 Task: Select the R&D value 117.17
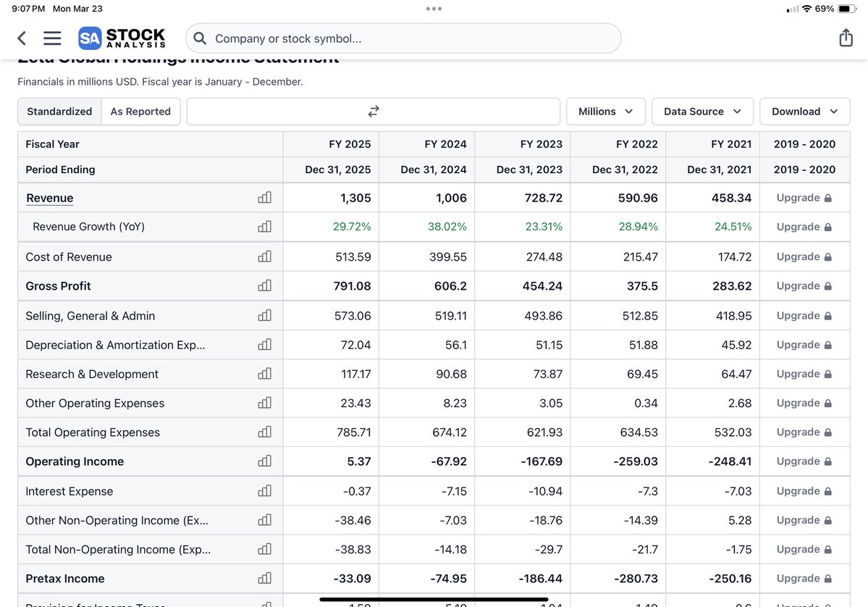[x=356, y=374]
